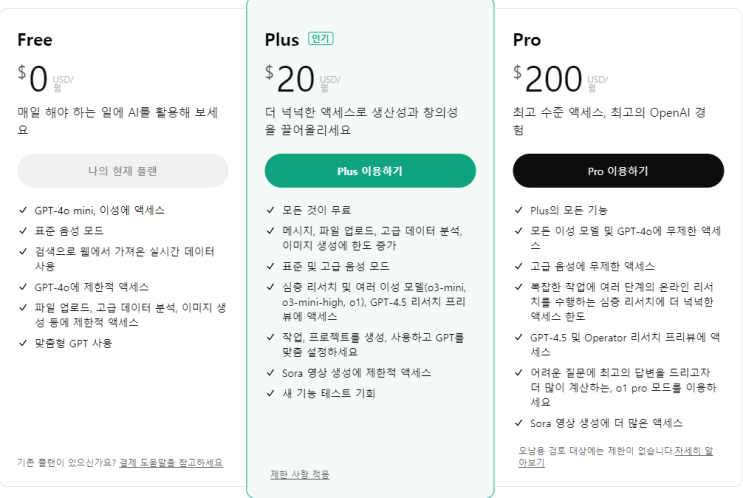The width and height of the screenshot is (743, 498).
Task: Click checkmark beside 맞춤형 GPT 사용
Action: [x=23, y=343]
